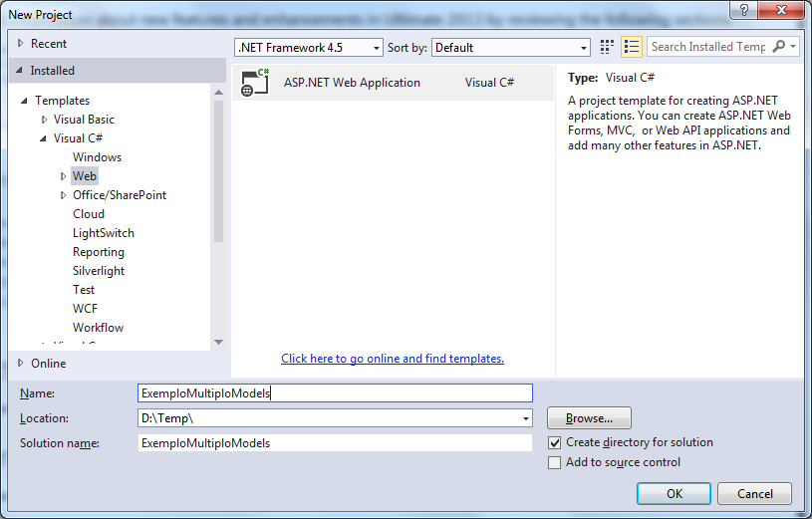Switch to medium icons list view
This screenshot has height=519, width=812.
[x=632, y=47]
